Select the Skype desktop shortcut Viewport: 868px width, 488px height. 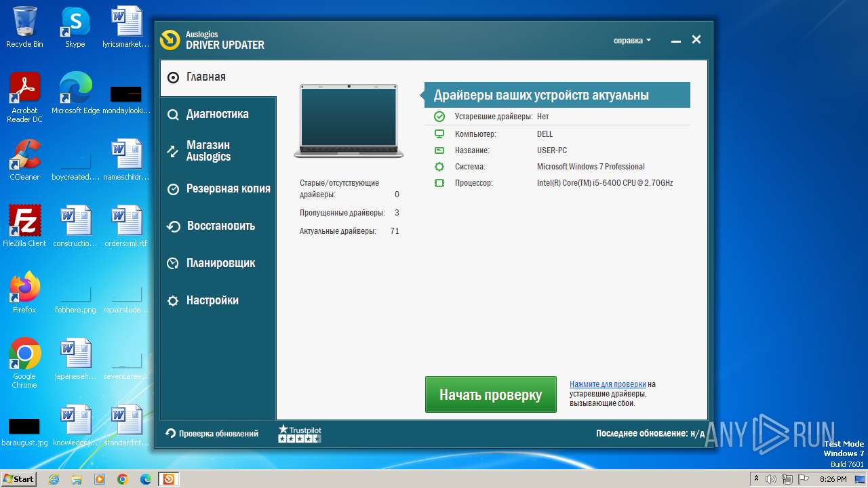click(75, 27)
